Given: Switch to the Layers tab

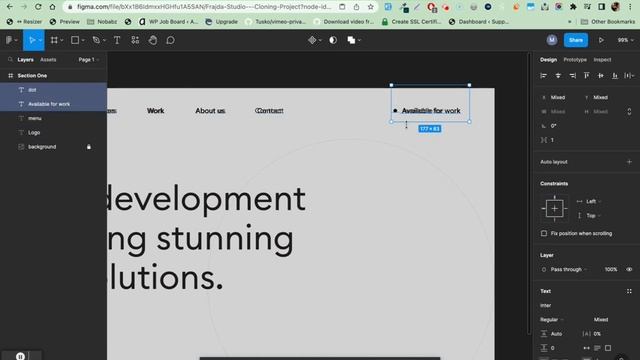Looking at the screenshot, I should coord(25,60).
